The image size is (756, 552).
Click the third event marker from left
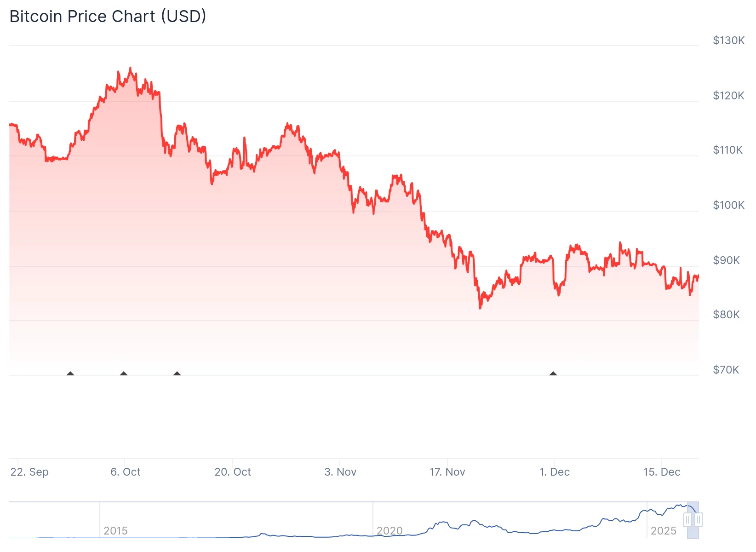pos(177,374)
